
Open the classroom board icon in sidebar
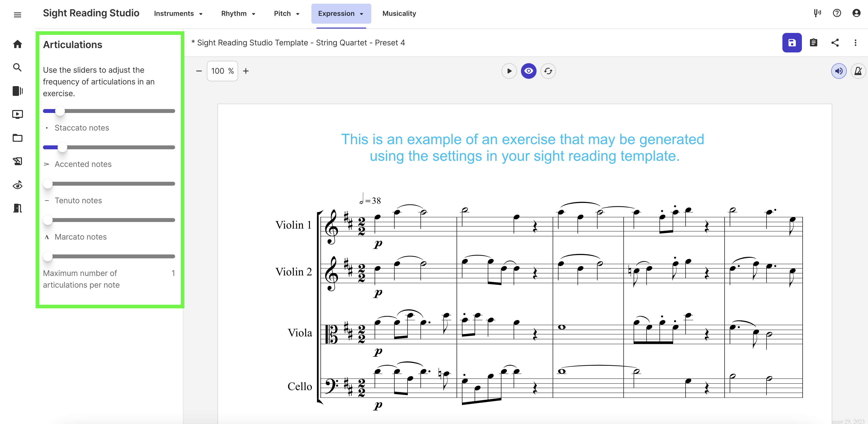click(18, 161)
